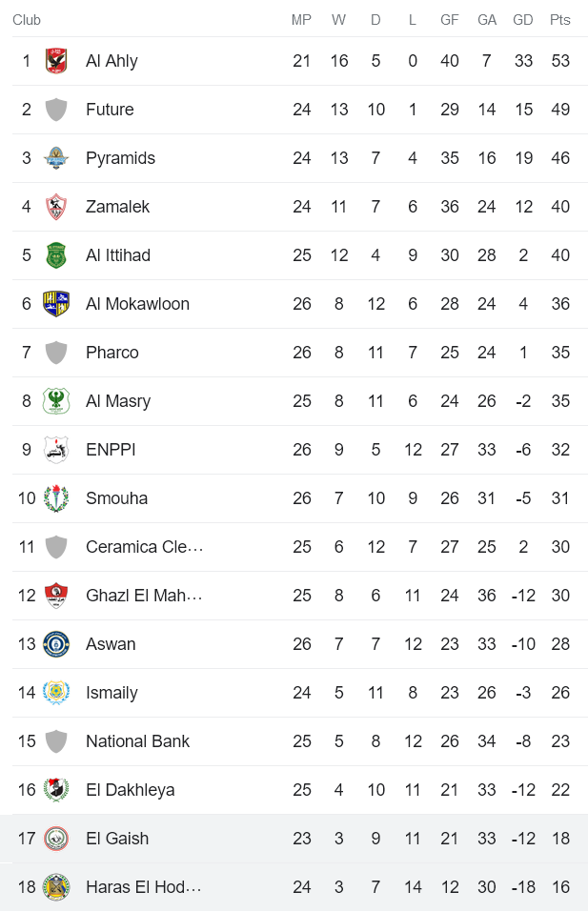Image resolution: width=588 pixels, height=912 pixels.
Task: Click the Al Ahly club crest
Action: click(x=56, y=61)
